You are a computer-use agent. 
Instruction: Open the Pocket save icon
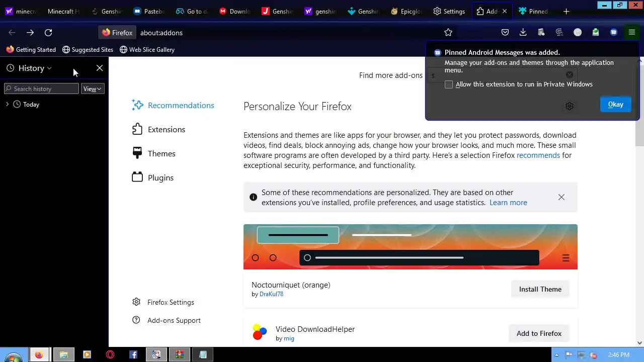[505, 32]
